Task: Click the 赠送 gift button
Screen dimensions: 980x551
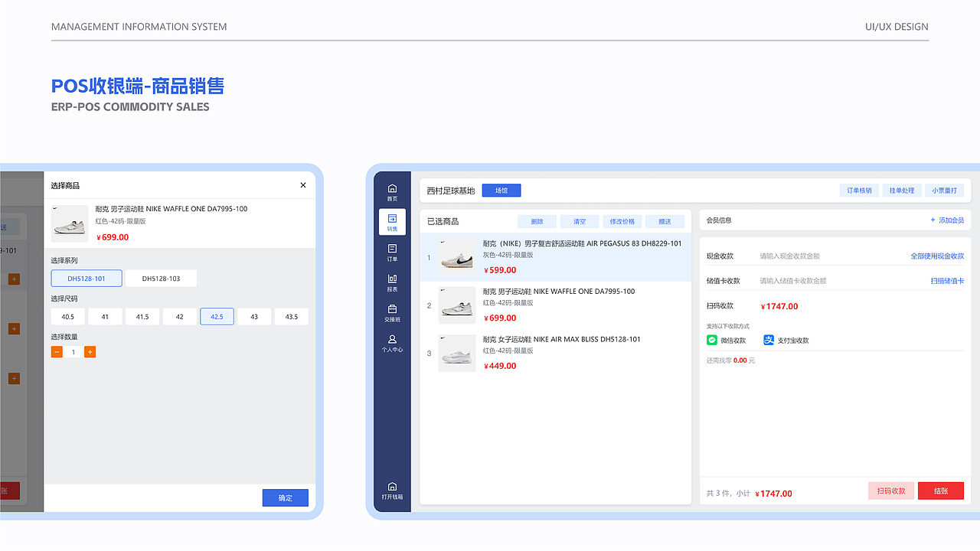Action: coord(665,221)
